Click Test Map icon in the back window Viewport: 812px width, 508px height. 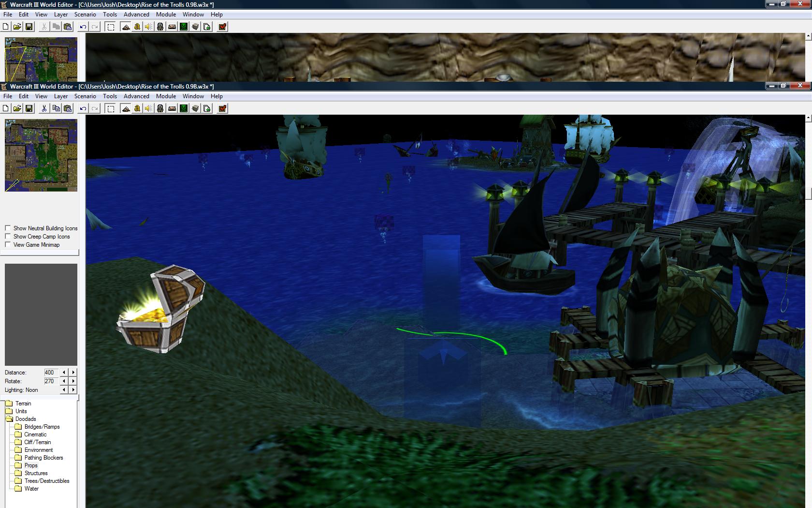(x=222, y=27)
